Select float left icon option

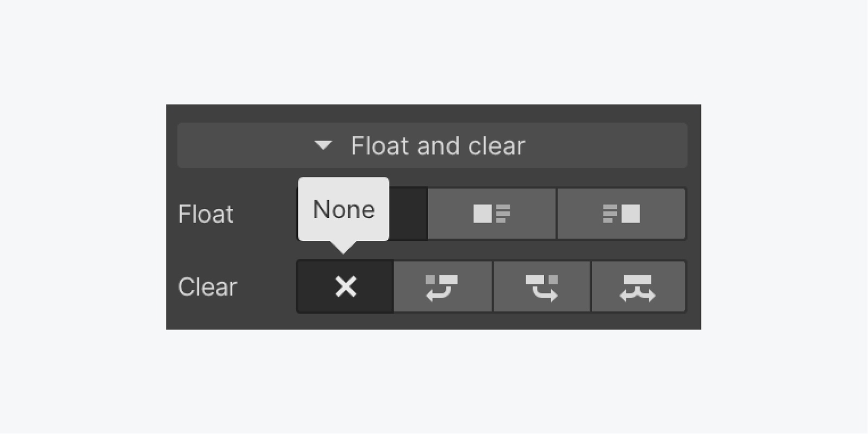coord(492,214)
